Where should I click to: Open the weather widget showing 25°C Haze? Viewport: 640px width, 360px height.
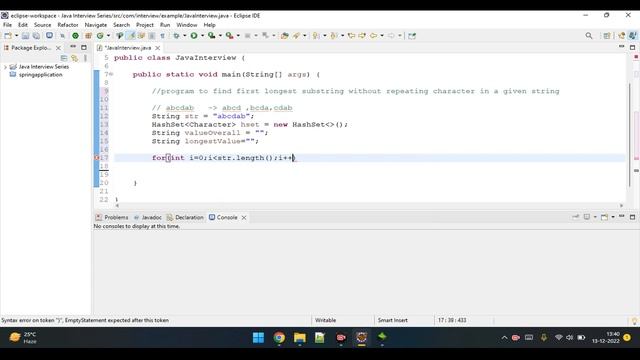coord(22,338)
